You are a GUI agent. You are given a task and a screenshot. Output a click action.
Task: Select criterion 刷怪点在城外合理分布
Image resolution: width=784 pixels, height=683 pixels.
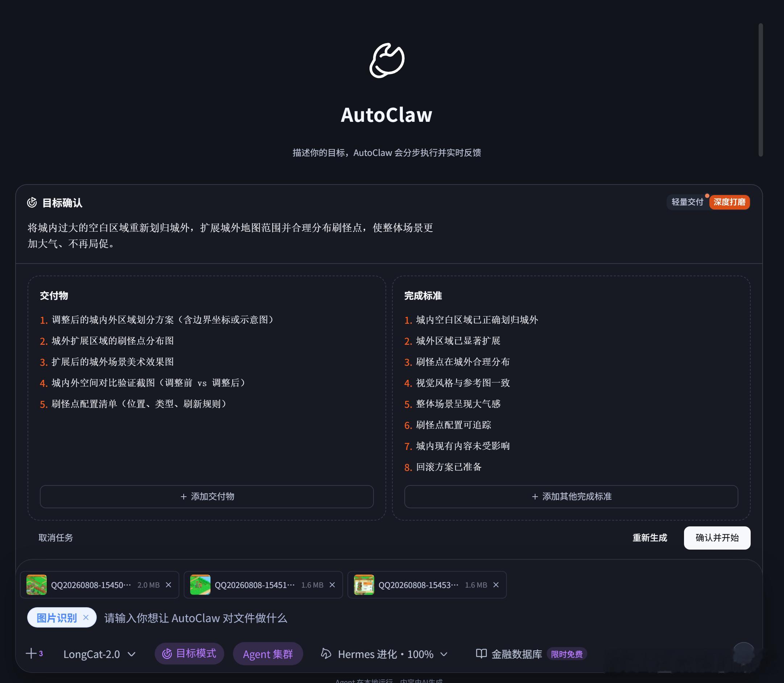(463, 362)
